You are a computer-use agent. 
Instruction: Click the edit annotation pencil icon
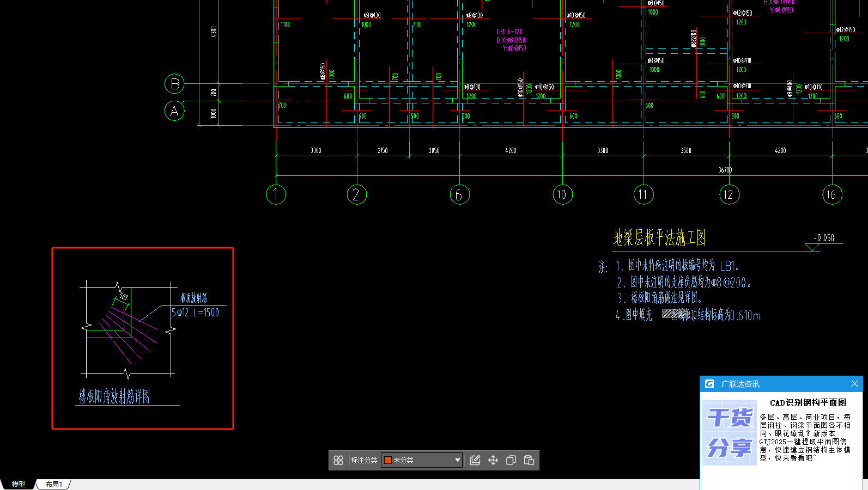coord(475,460)
